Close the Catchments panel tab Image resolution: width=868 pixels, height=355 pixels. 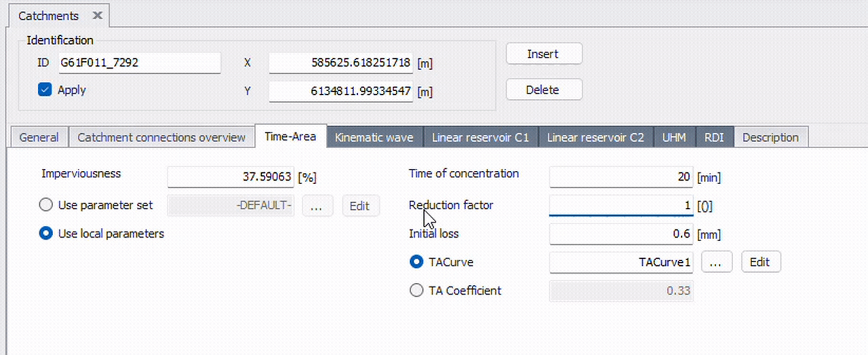coord(97,16)
